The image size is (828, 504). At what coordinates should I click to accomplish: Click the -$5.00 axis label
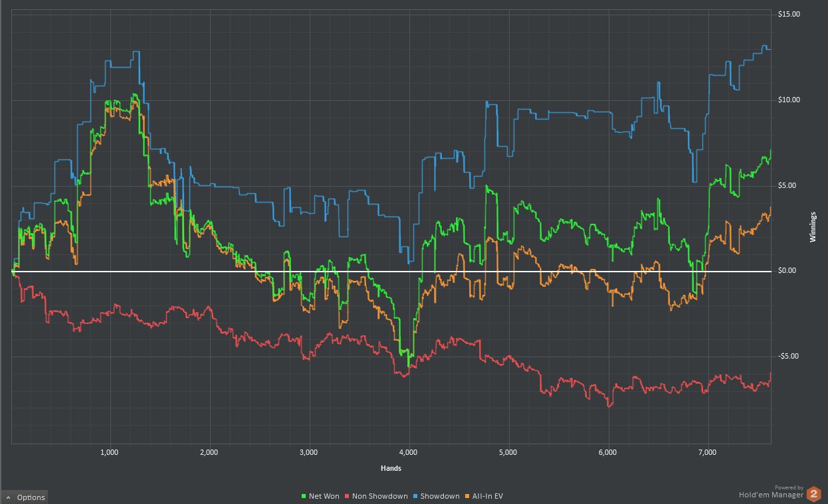[x=789, y=356]
